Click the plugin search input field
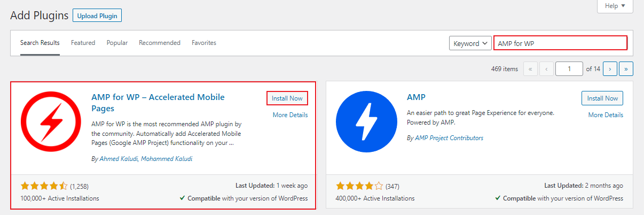The width and height of the screenshot is (644, 215). coord(560,43)
